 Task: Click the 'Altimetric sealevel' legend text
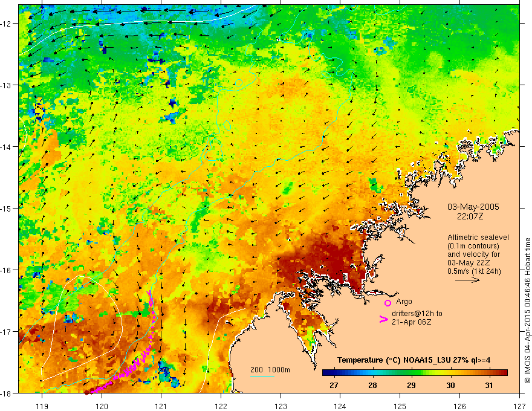[478, 238]
